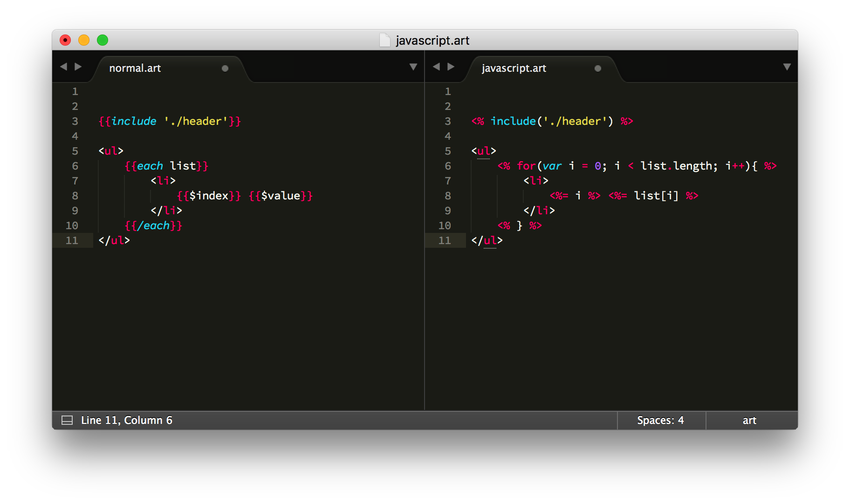This screenshot has height=504, width=850.
Task: Click line number 6 in the normal.art gutter
Action: click(75, 166)
